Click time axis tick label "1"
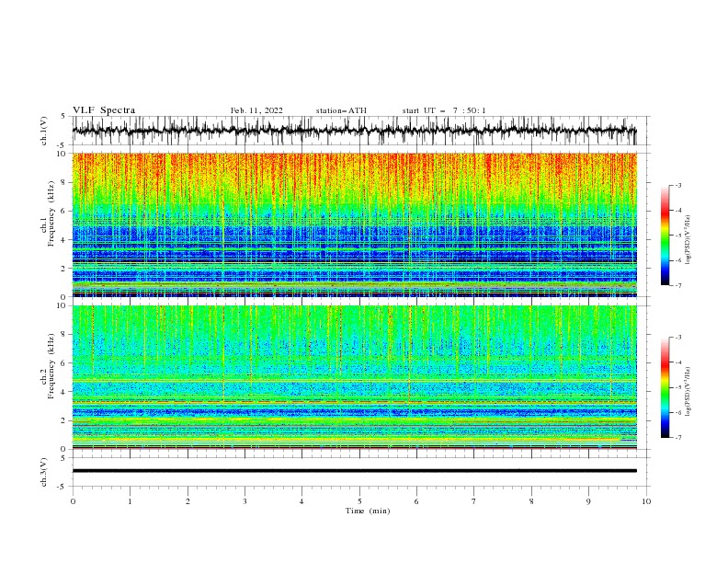The width and height of the screenshot is (728, 563). tap(130, 501)
